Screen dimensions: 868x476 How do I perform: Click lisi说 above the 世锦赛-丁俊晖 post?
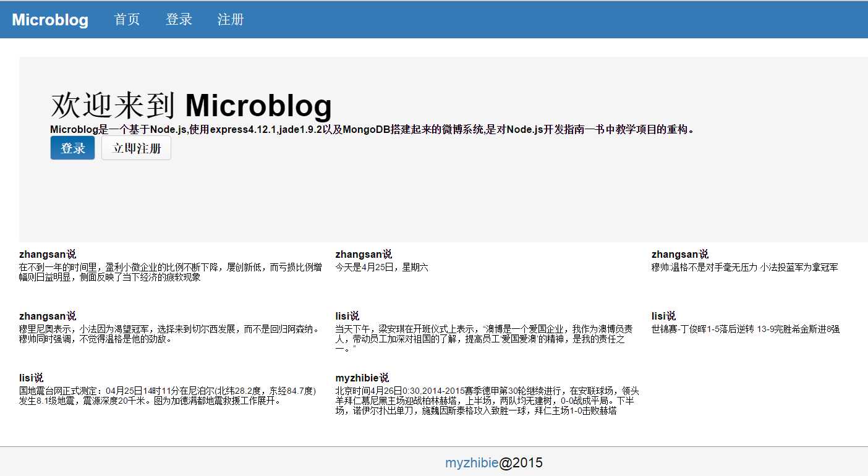[x=663, y=316]
